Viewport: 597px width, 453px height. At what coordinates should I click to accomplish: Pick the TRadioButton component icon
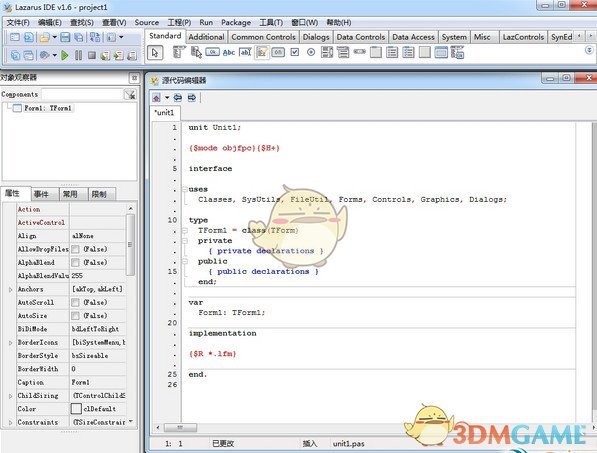311,52
